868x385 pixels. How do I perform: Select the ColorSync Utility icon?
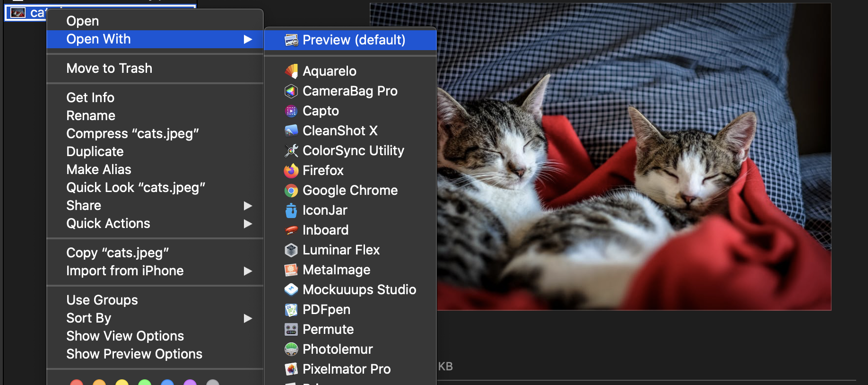coord(291,151)
